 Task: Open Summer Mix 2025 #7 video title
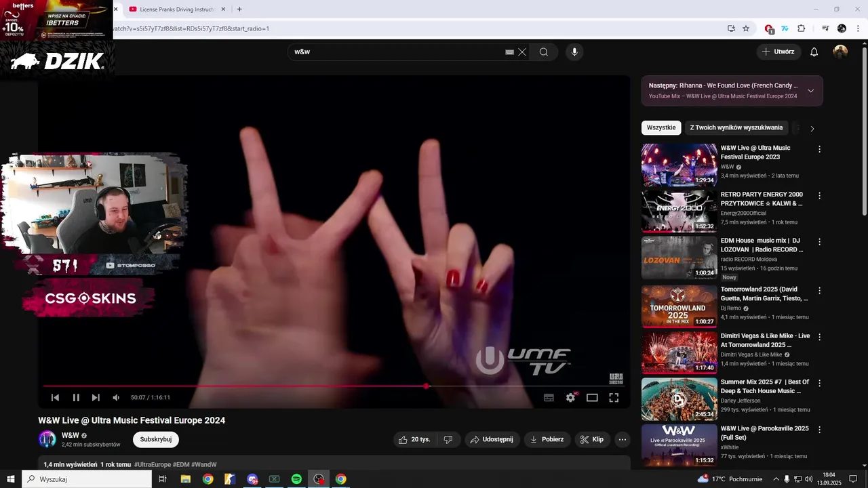tap(765, 386)
